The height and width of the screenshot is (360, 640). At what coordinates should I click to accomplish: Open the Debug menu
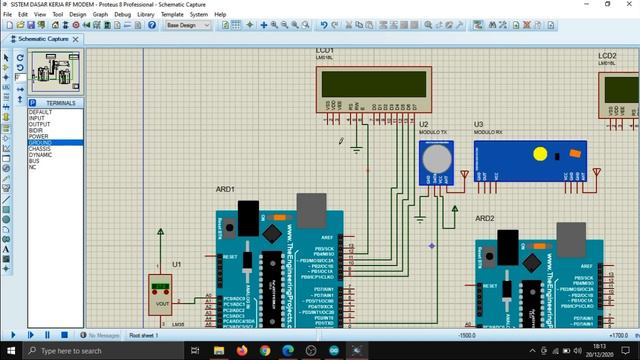point(122,14)
